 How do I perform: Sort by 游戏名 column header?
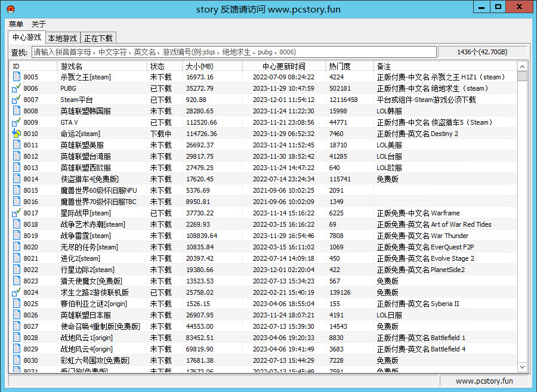click(102, 66)
